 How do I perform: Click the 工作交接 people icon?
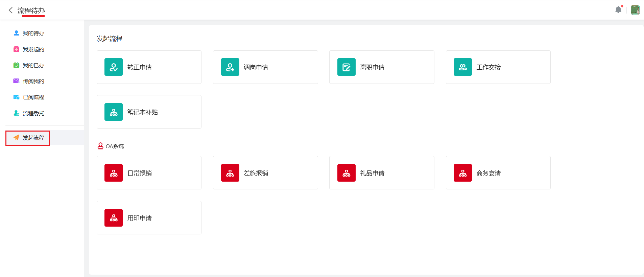(x=462, y=67)
